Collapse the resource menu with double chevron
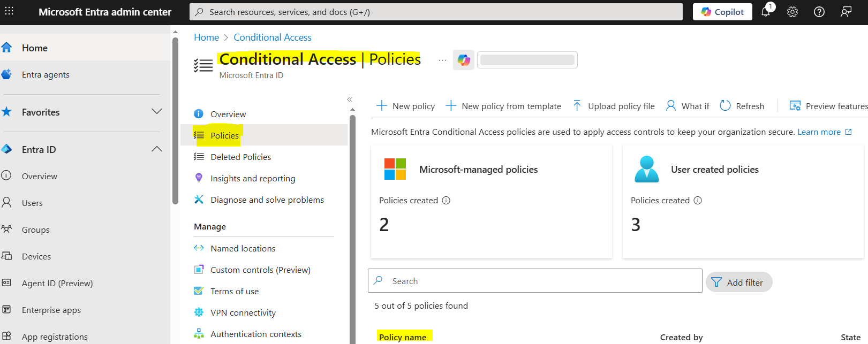The height and width of the screenshot is (344, 868). point(350,100)
